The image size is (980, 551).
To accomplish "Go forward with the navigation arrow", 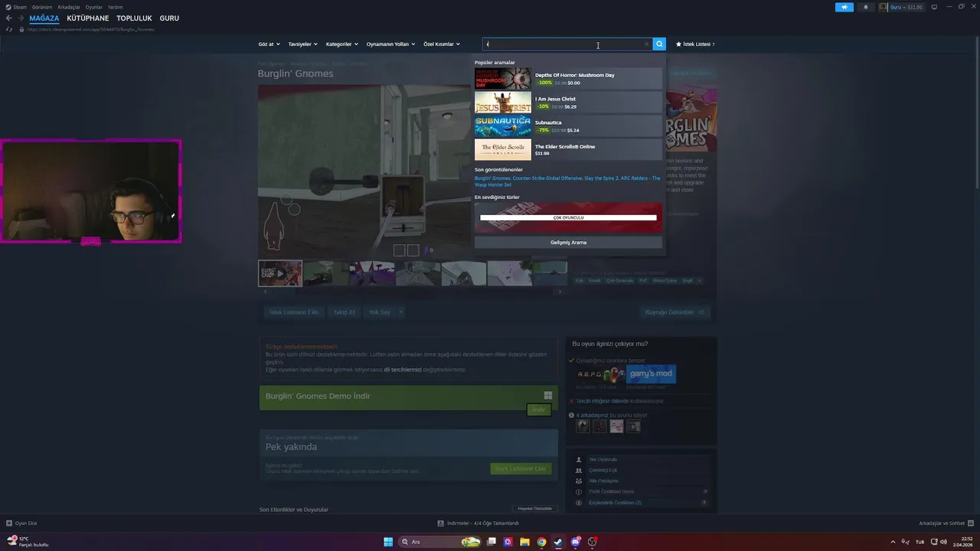I will [20, 18].
